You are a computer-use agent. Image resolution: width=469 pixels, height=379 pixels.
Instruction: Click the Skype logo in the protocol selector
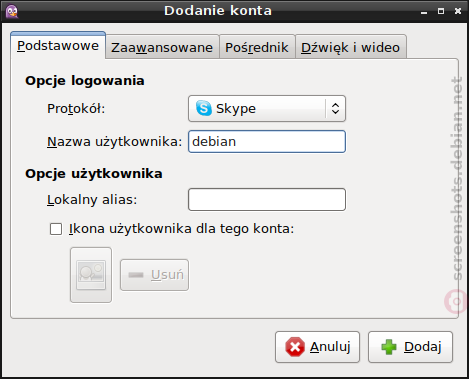click(204, 108)
